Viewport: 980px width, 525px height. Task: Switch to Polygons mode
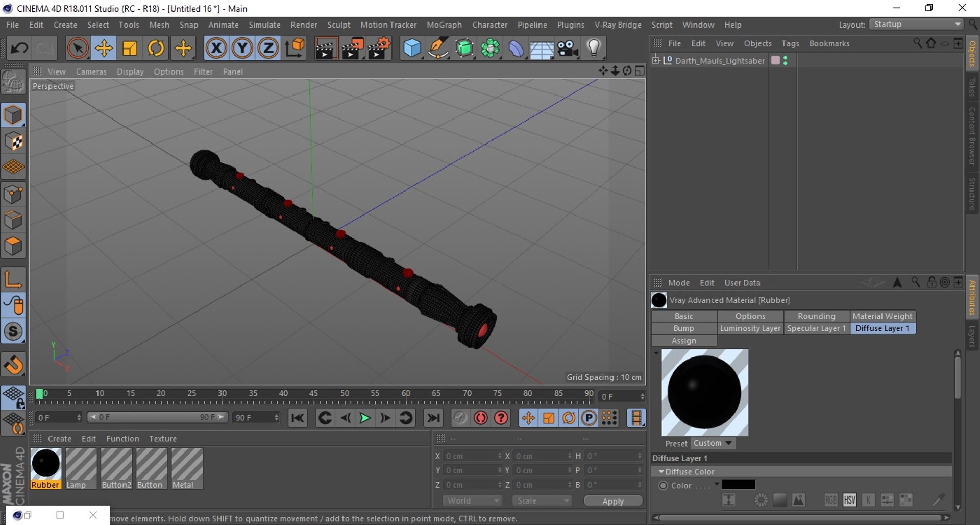pos(13,246)
